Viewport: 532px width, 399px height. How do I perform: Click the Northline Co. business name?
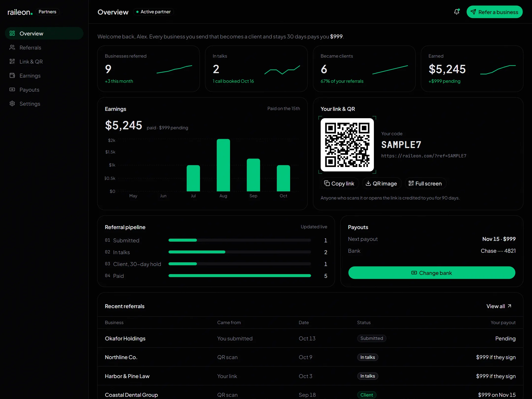(x=121, y=357)
